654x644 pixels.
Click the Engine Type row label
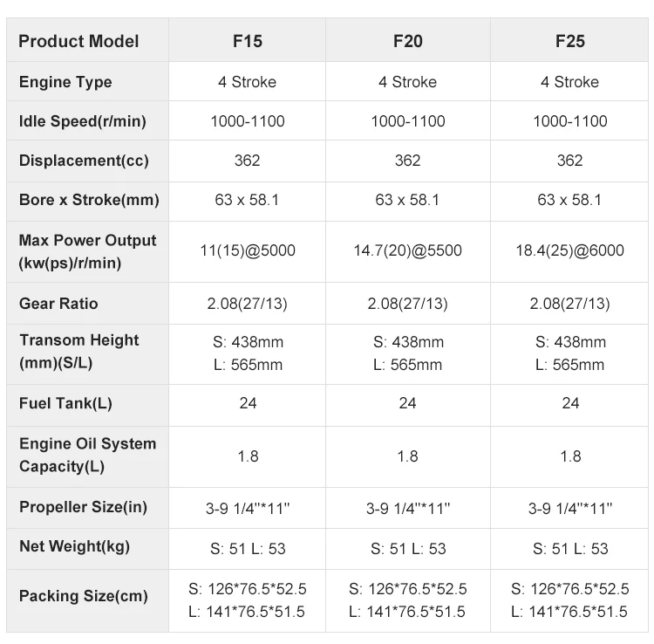point(65,82)
